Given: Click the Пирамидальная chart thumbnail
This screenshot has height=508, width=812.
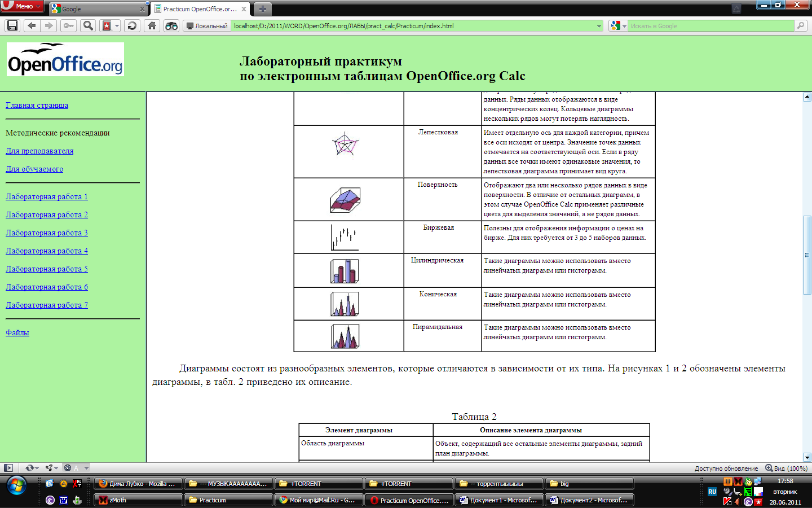Looking at the screenshot, I should tap(345, 337).
